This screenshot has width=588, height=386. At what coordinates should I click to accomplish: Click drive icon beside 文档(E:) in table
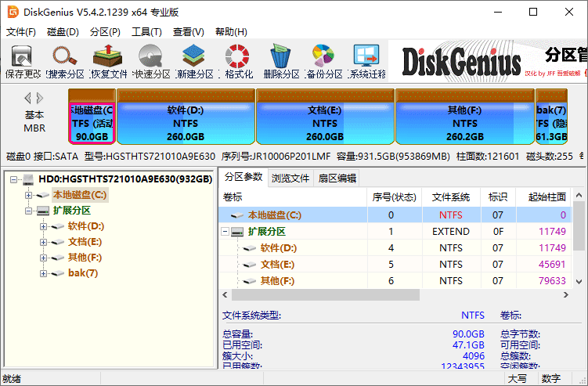click(250, 265)
